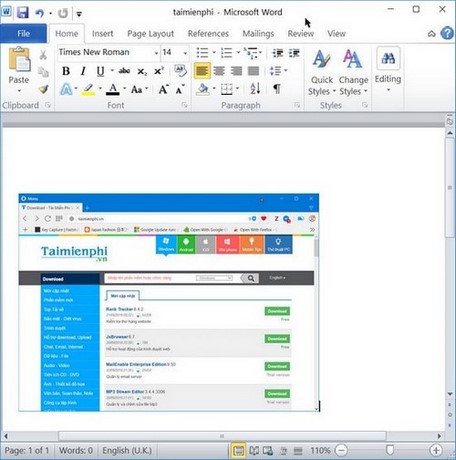Click the Clear Formatting icon
Screen dimensions: 456x460
(180, 70)
